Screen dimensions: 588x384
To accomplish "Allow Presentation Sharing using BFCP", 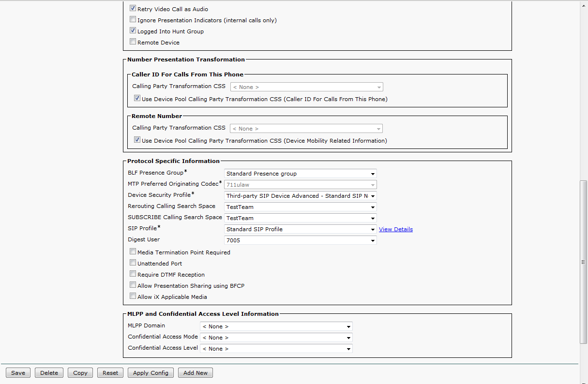I will (133, 285).
